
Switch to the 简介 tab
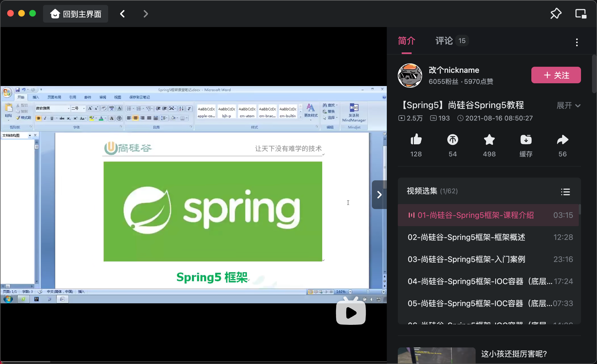coord(406,41)
